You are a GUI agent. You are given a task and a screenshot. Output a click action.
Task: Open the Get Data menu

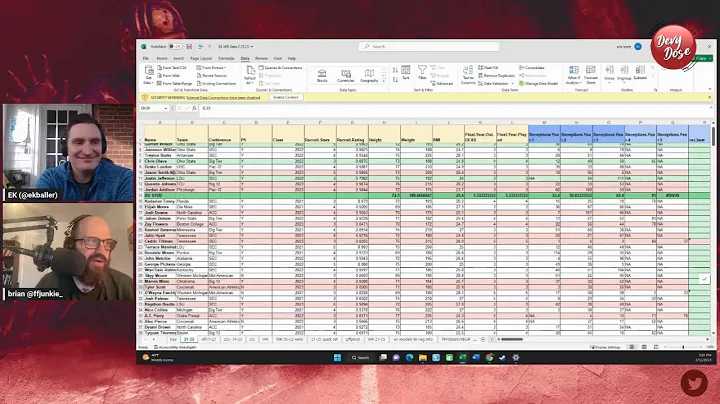148,75
